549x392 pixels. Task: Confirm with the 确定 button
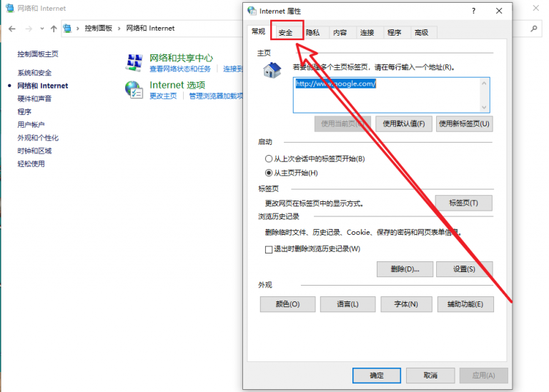(377, 375)
